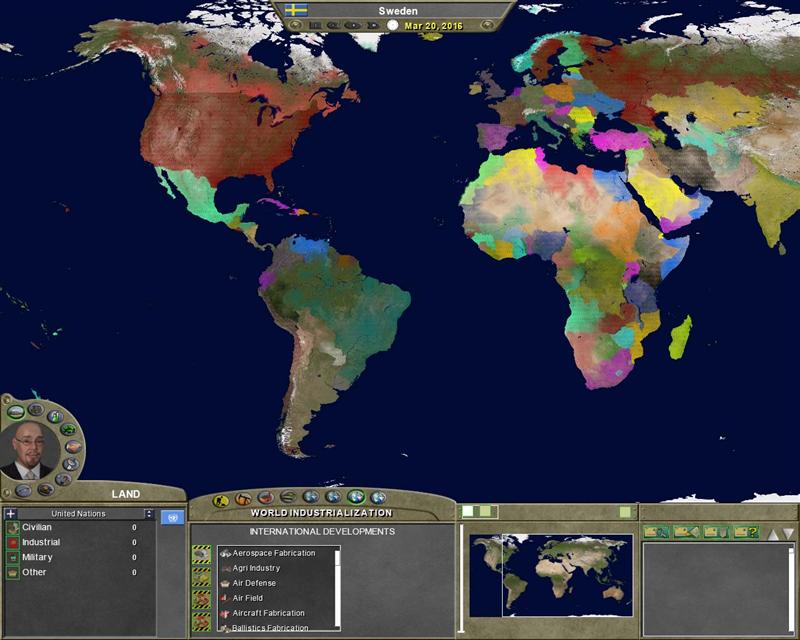
Task: Select the Military category icon
Action: tap(12, 557)
